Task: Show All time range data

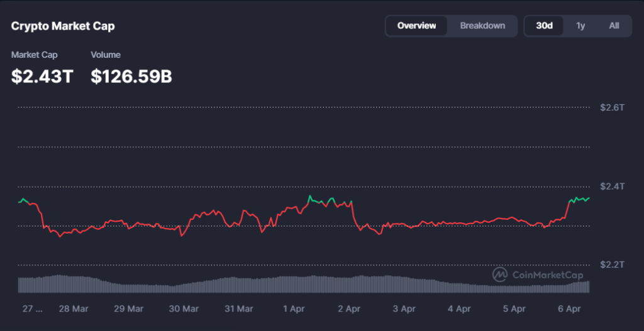Action: pyautogui.click(x=614, y=26)
